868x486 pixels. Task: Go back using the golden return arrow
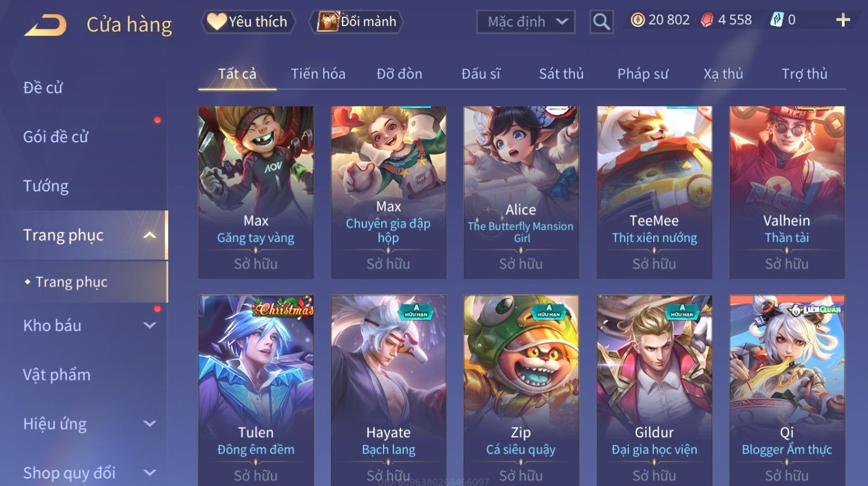[45, 25]
